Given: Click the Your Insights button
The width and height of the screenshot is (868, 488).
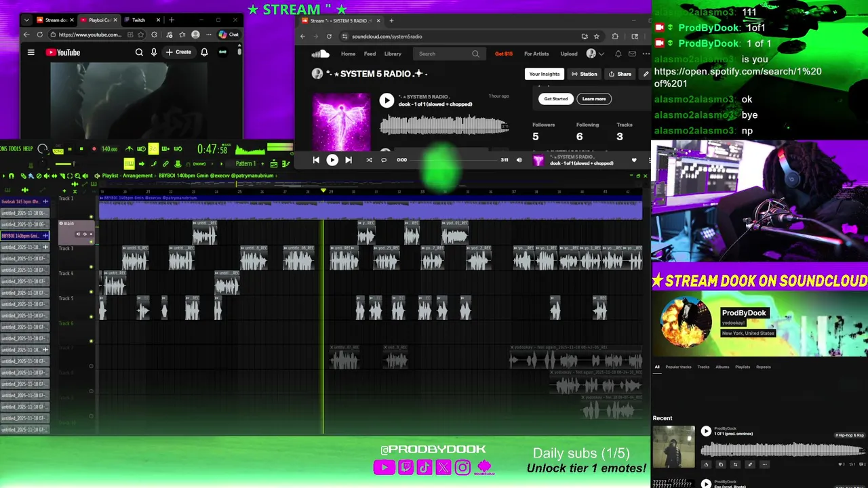Looking at the screenshot, I should point(545,74).
